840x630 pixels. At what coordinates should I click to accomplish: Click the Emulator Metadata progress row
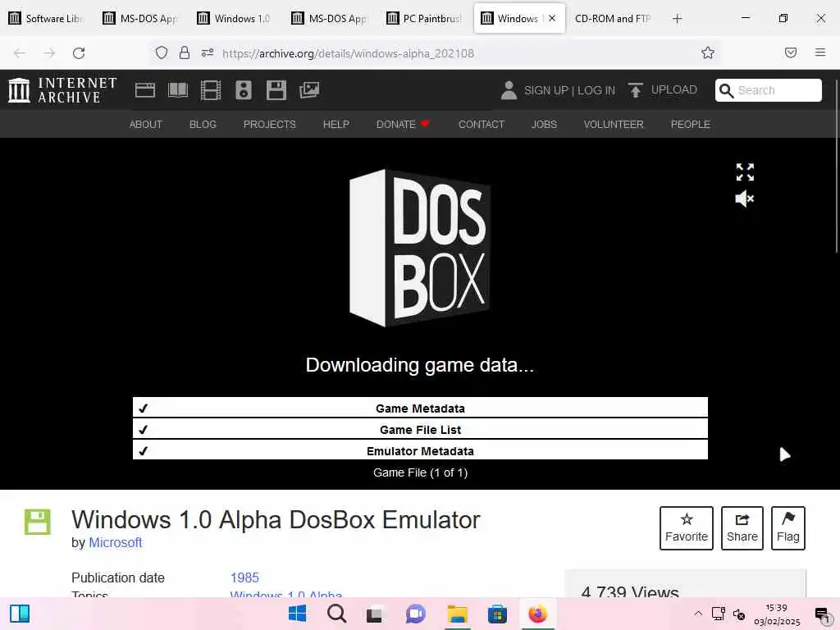420,450
